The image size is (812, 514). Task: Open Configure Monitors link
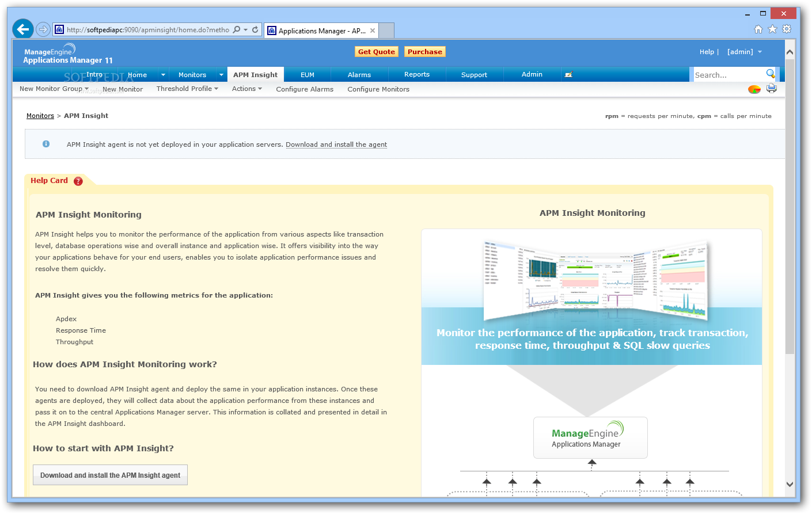(378, 89)
